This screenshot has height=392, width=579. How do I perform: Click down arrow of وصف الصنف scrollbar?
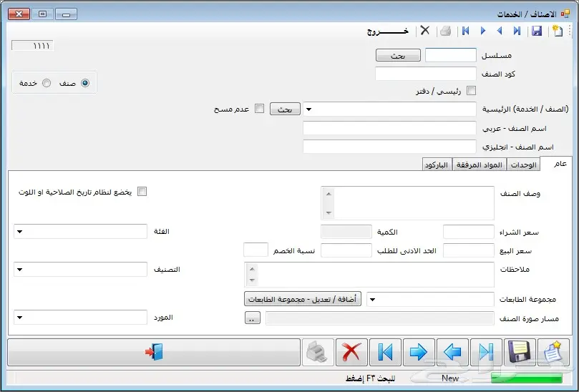point(329,213)
